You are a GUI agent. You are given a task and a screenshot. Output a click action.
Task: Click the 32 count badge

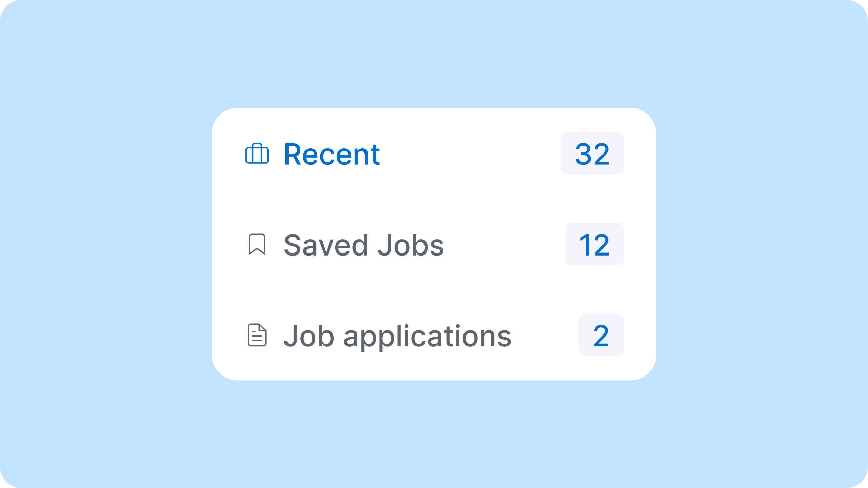tap(592, 154)
